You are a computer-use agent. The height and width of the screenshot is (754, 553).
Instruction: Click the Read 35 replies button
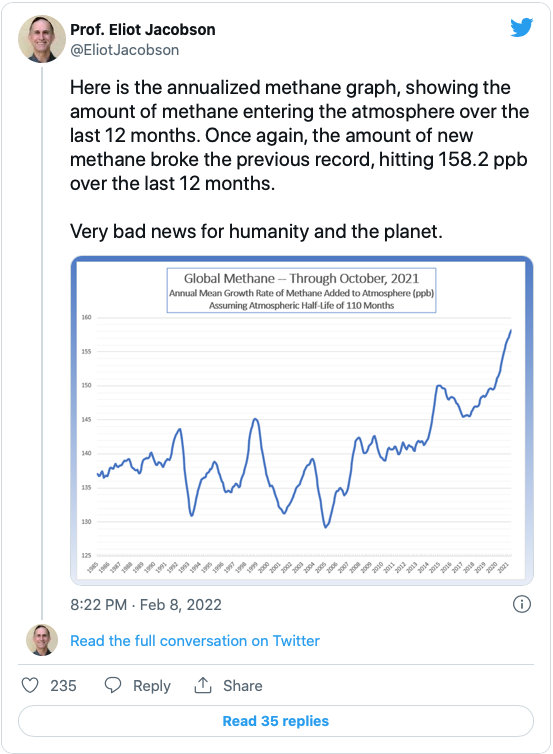click(x=276, y=721)
